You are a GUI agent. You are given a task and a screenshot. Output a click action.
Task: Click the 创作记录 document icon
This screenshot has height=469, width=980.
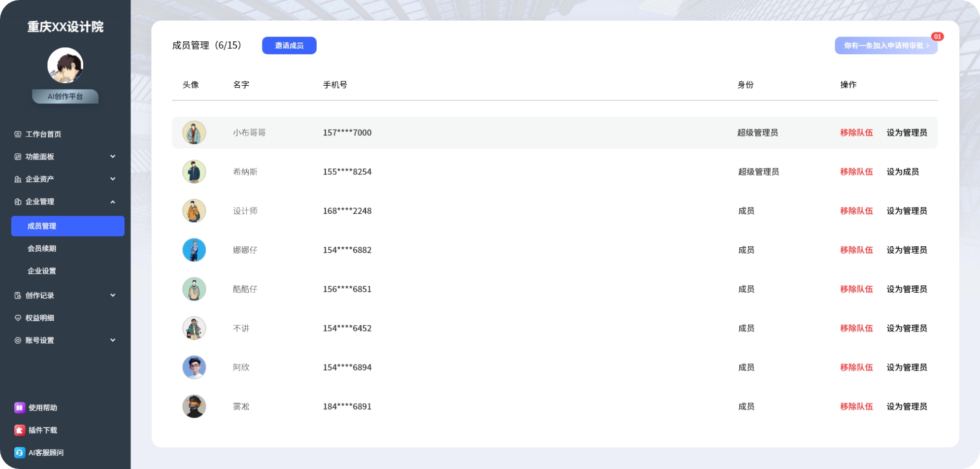click(x=18, y=296)
